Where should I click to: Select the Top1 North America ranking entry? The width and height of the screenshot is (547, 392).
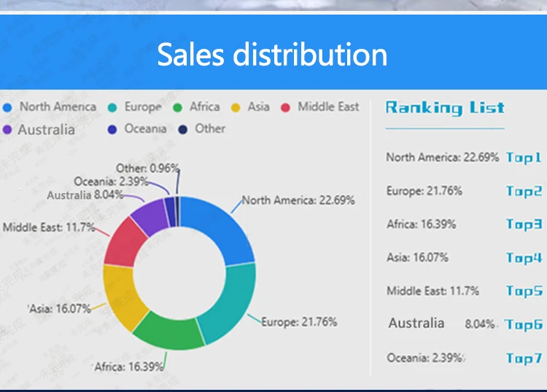tap(464, 157)
